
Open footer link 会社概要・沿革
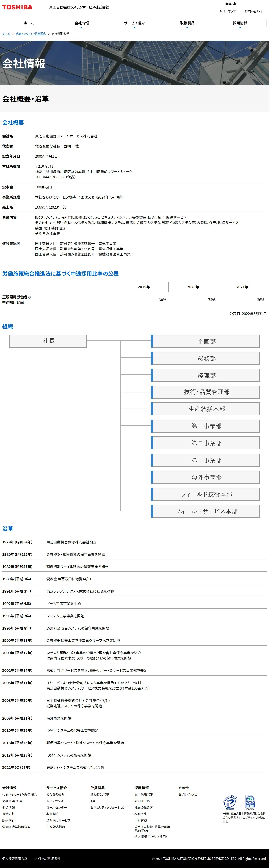tap(13, 801)
